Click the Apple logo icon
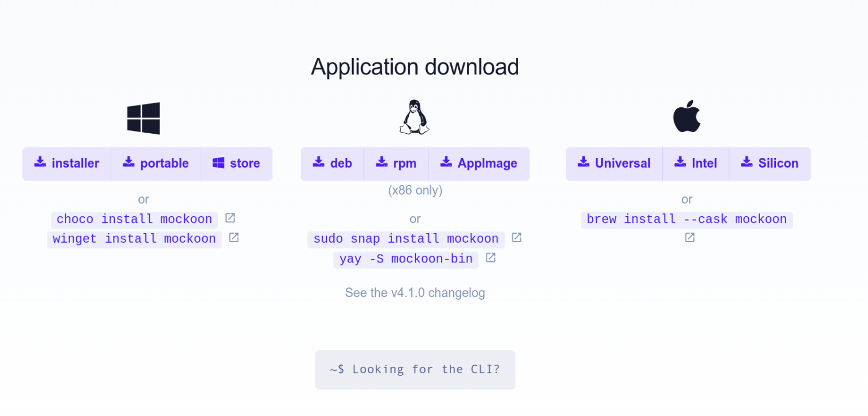 687,116
